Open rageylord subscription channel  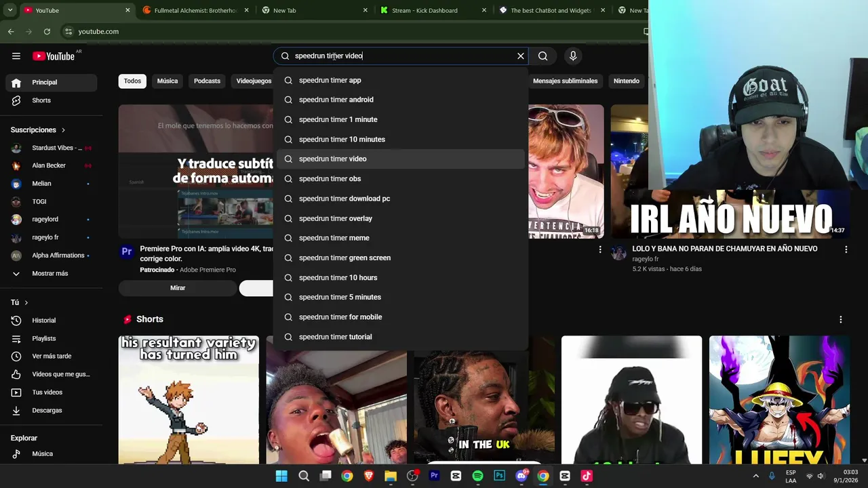click(52, 220)
